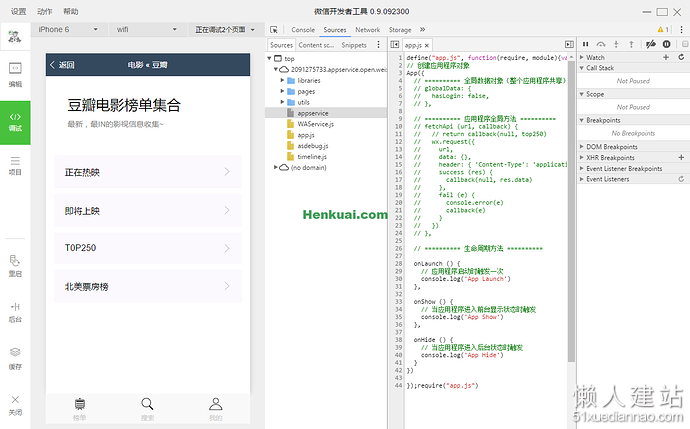Open the 设置 menu
This screenshot has height=429, width=690.
click(x=18, y=11)
